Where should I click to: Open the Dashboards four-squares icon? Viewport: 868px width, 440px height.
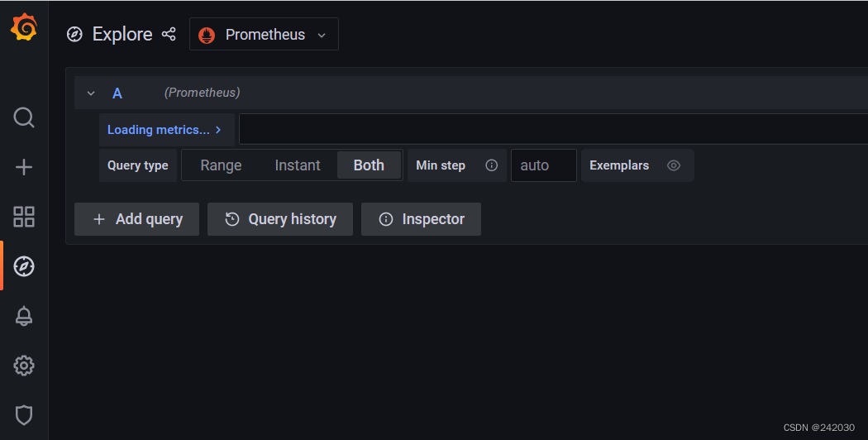click(x=24, y=217)
